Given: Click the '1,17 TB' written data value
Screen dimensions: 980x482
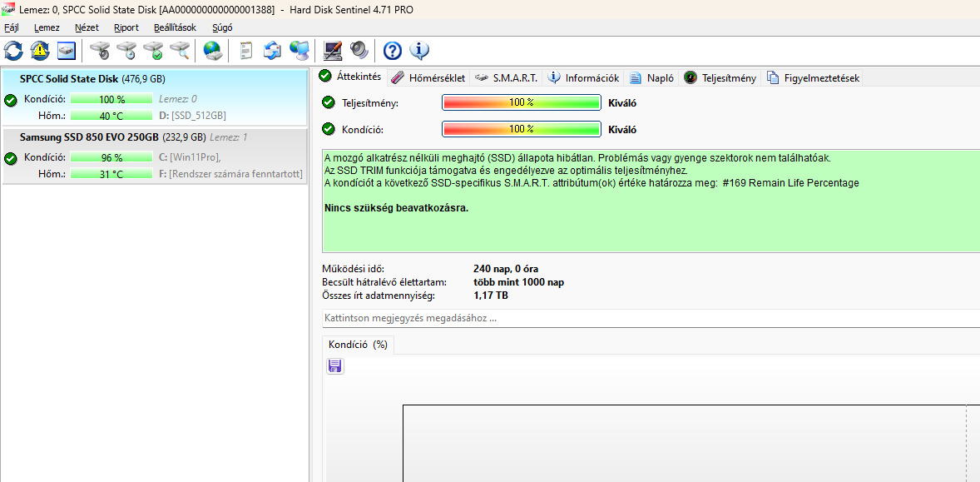Looking at the screenshot, I should point(491,295).
